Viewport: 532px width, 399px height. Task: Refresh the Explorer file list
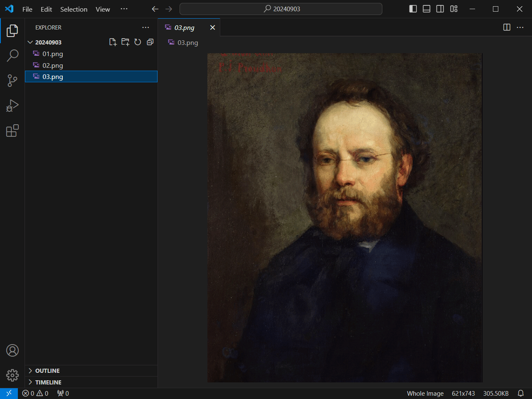tap(138, 42)
